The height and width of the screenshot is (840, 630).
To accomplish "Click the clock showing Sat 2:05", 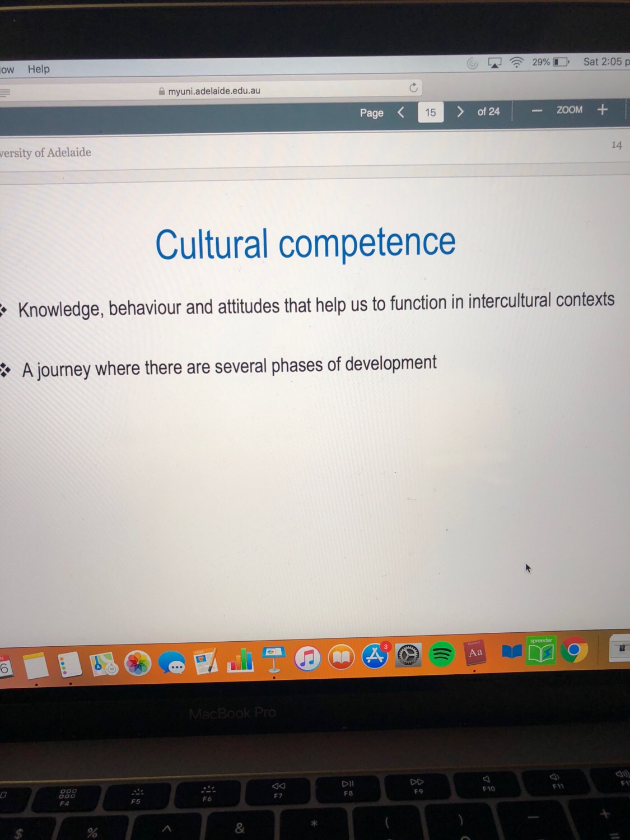I will [x=606, y=61].
